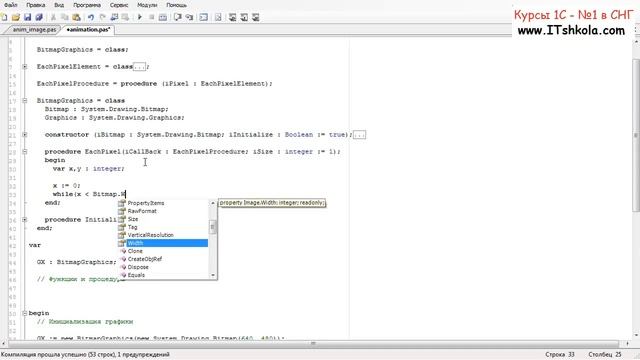Click the collapsed '...' box after EachPixelElement class

pyautogui.click(x=139, y=67)
